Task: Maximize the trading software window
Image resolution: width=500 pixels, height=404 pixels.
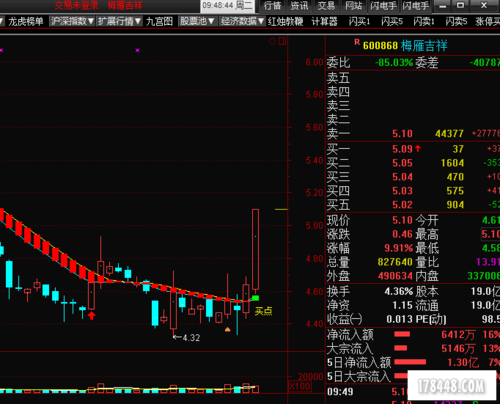Action: point(460,6)
